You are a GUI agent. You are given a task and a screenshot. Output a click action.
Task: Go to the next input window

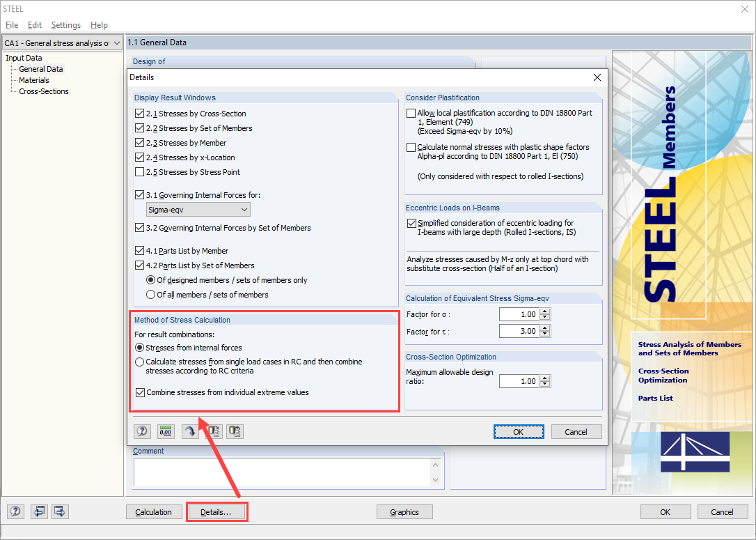coord(60,511)
